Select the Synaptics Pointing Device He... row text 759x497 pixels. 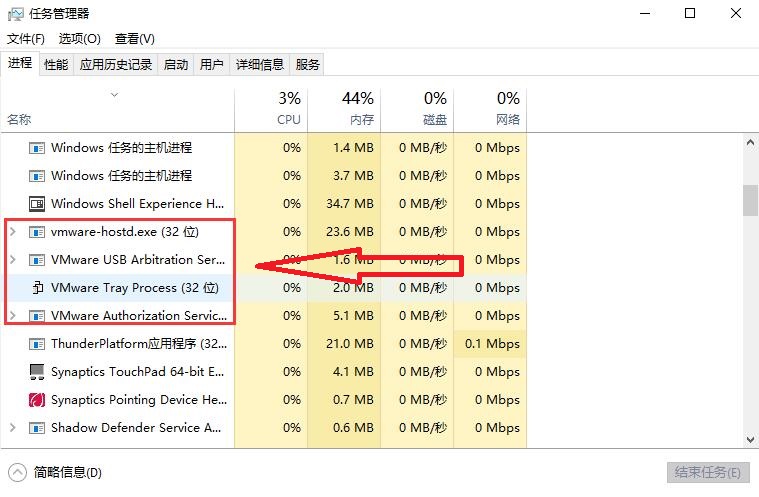139,400
